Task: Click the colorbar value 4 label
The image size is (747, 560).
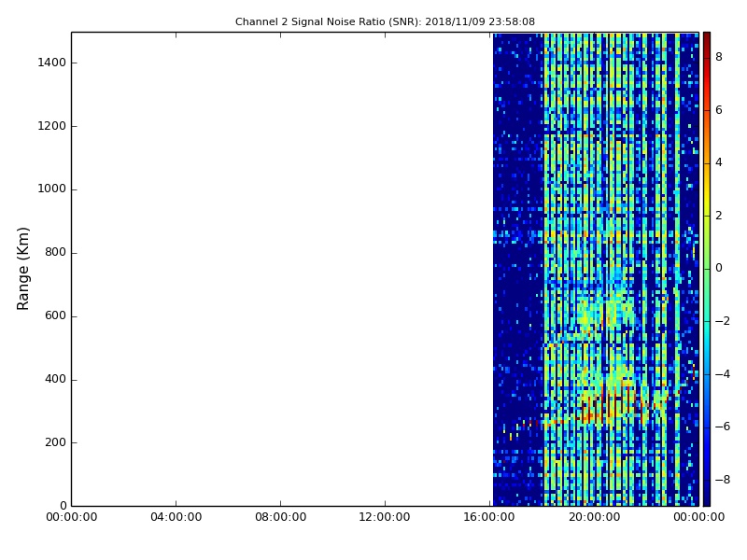Action: (x=719, y=162)
